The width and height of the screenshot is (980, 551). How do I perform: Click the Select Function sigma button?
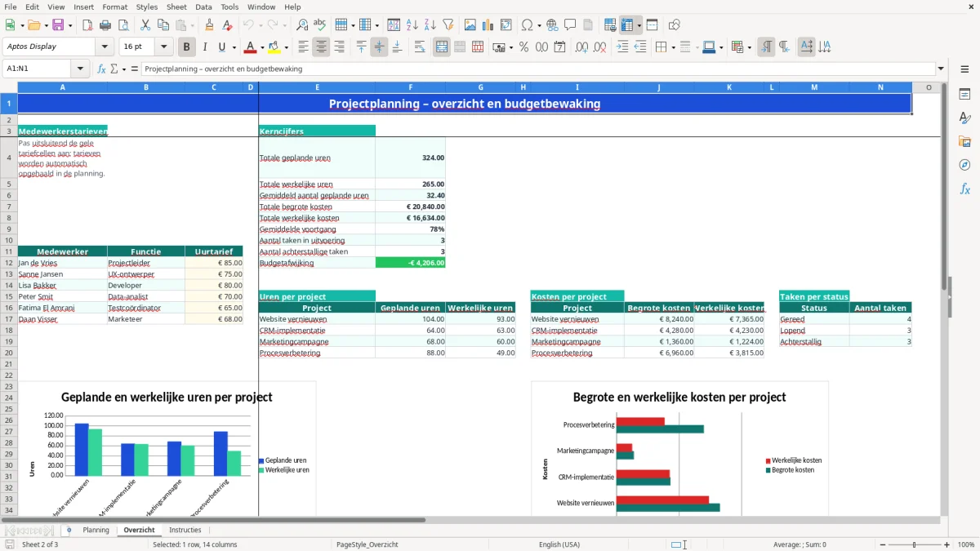[115, 69]
